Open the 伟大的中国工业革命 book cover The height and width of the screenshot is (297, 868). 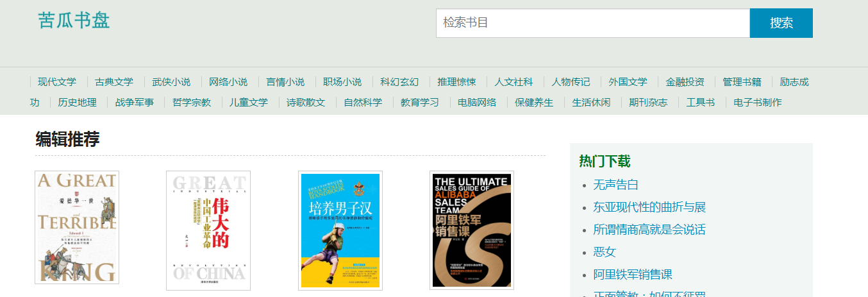(x=208, y=230)
